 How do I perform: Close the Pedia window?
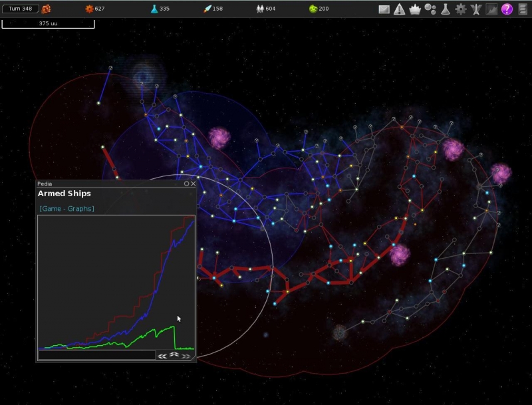(193, 184)
